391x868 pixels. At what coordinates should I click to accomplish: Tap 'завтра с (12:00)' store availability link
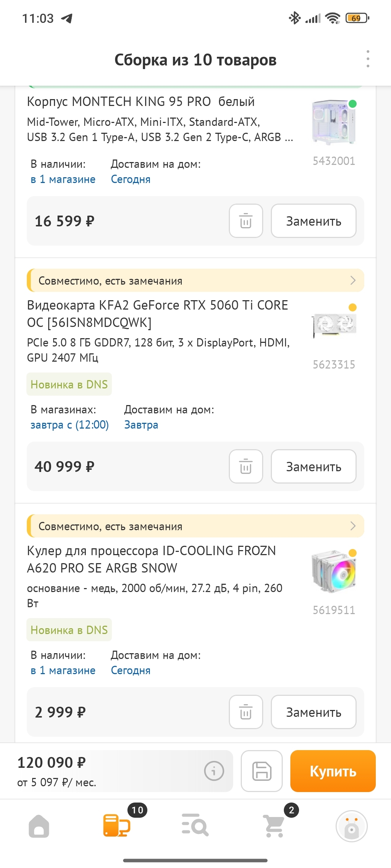[x=70, y=425]
